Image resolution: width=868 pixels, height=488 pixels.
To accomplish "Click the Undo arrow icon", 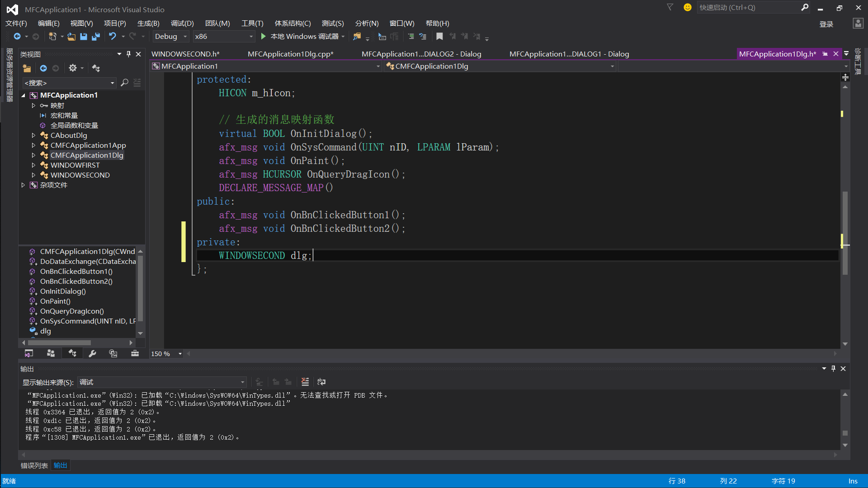I will coord(113,36).
